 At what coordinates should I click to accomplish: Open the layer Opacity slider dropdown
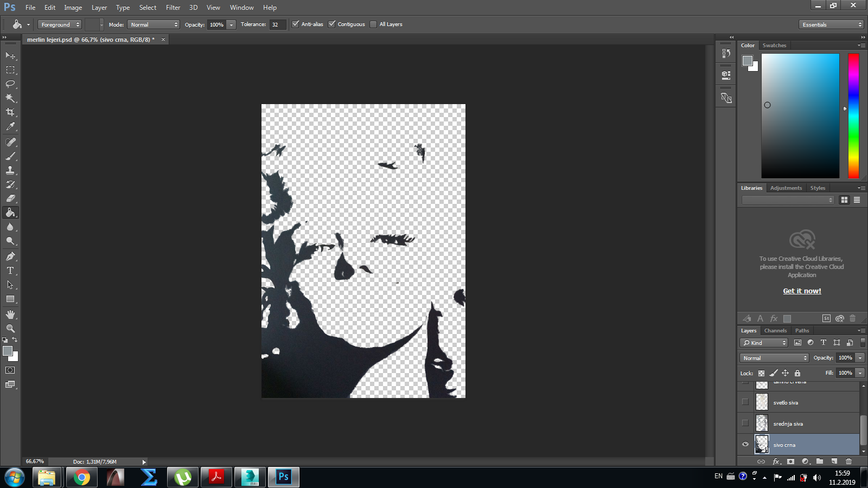point(860,358)
